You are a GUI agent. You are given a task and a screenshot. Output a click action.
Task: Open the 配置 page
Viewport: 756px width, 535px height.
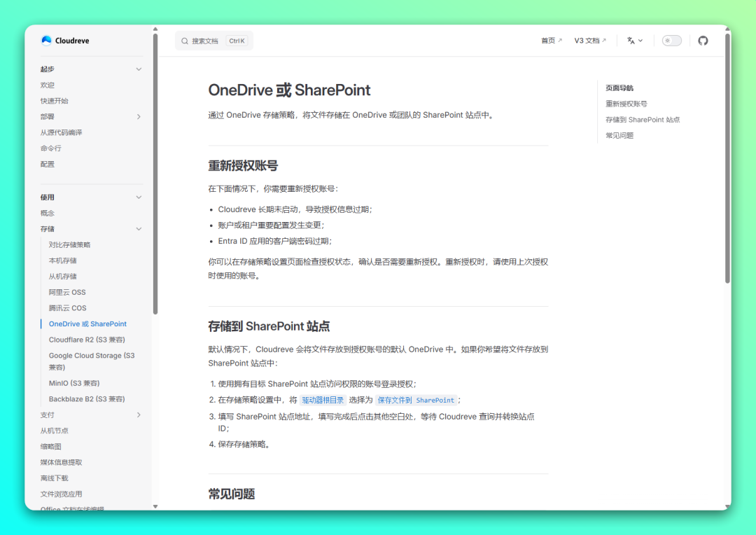[x=48, y=164]
